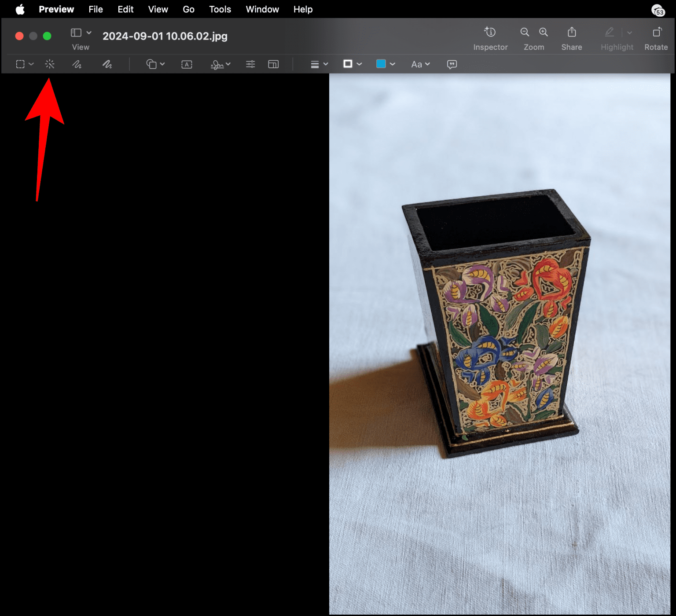Screen dimensions: 676x616
Task: Open the Tools menu
Action: pos(220,9)
